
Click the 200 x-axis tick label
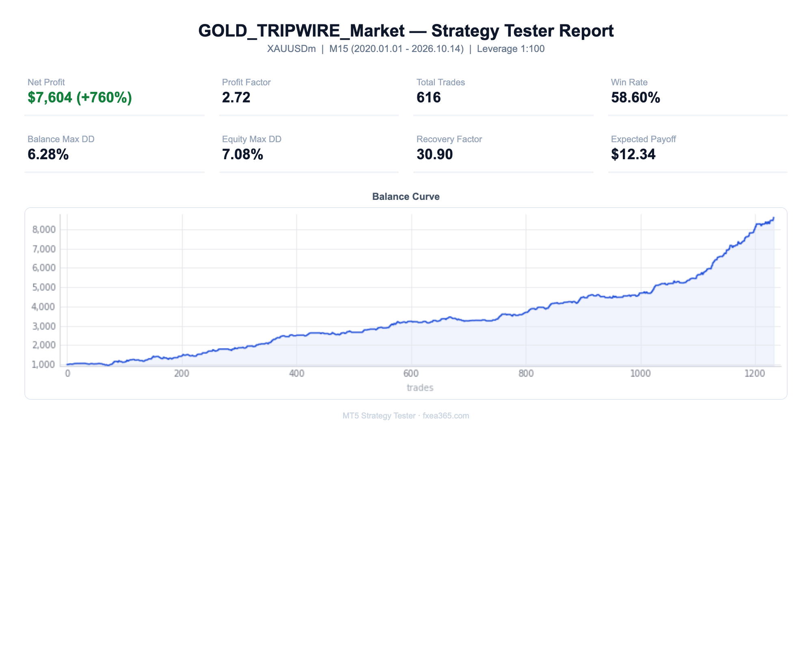[181, 374]
